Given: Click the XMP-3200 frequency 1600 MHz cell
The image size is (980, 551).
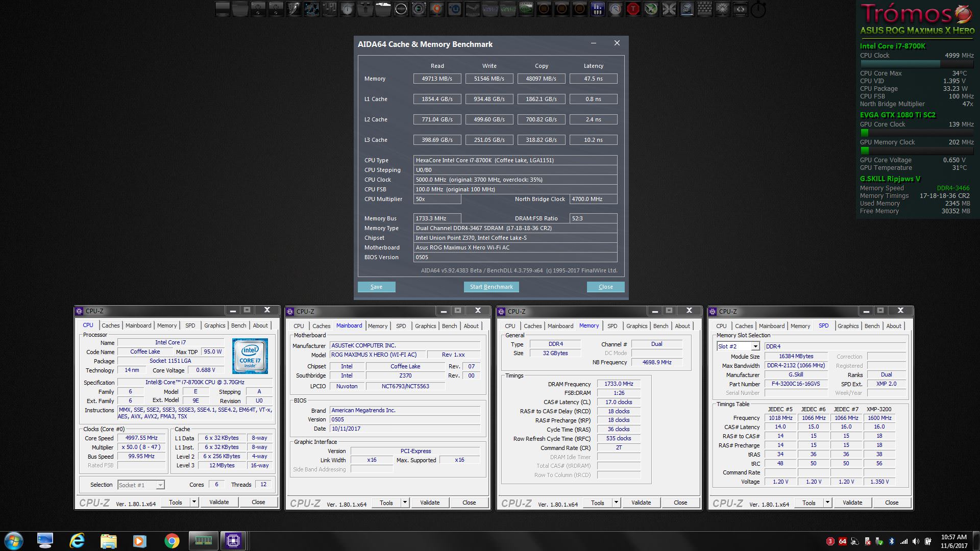Looking at the screenshot, I should [879, 418].
